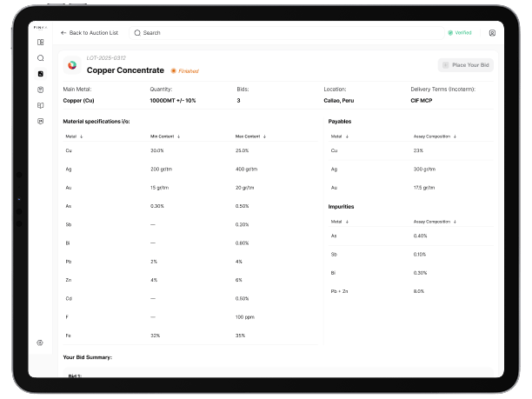Click the magnifier icon in search bar

[137, 33]
